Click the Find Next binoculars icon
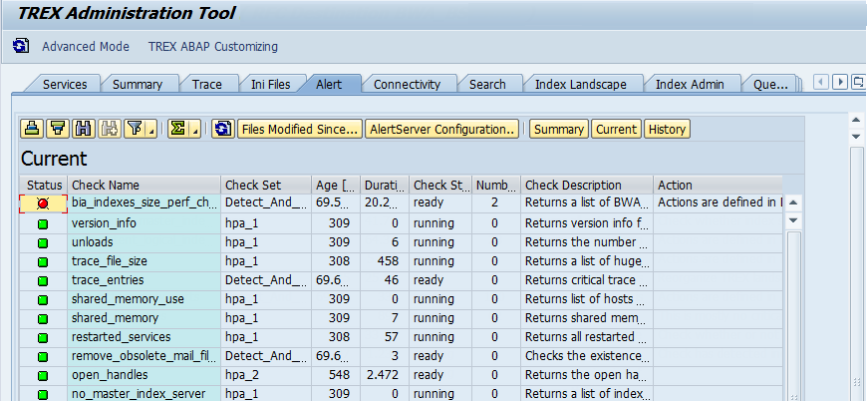Viewport: 868px width, 401px height. tap(109, 129)
